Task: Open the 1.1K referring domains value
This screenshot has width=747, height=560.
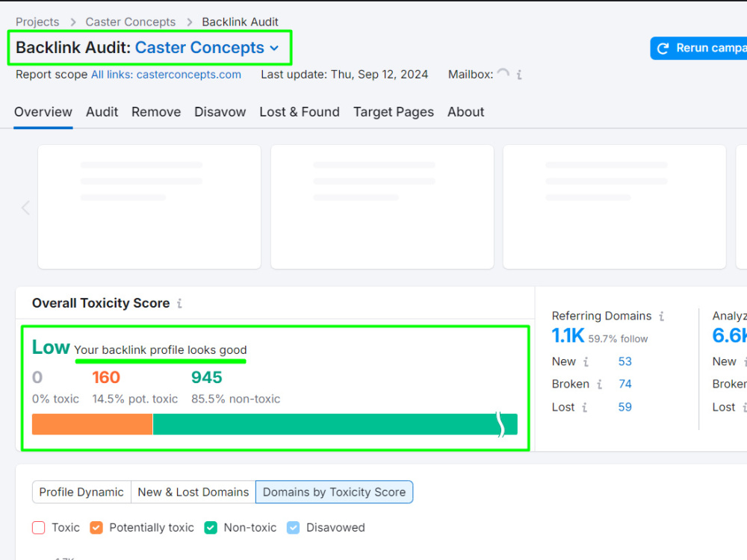Action: [x=568, y=336]
